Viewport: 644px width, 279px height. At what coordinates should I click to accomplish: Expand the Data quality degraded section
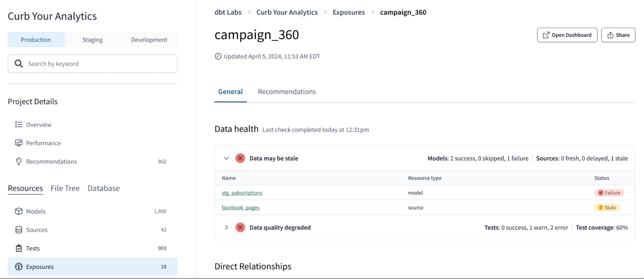pos(226,227)
